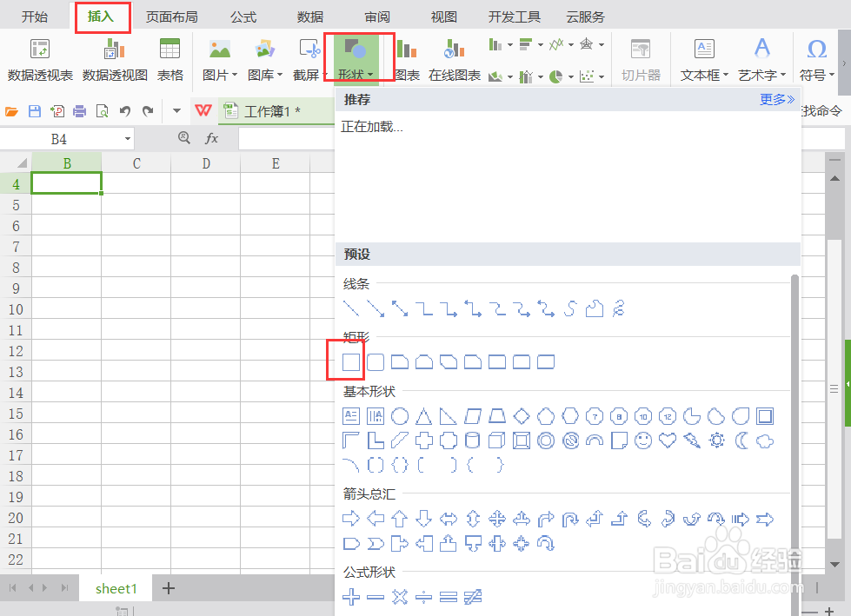Viewport: 851px width, 616px height.
Task: Select the multiply formula shape
Action: (400, 597)
